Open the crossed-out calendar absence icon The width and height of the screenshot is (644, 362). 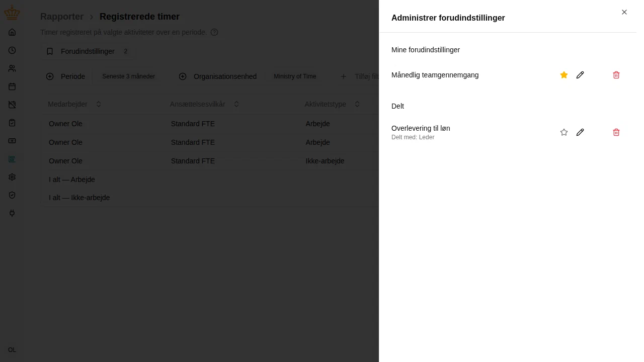pos(12,105)
